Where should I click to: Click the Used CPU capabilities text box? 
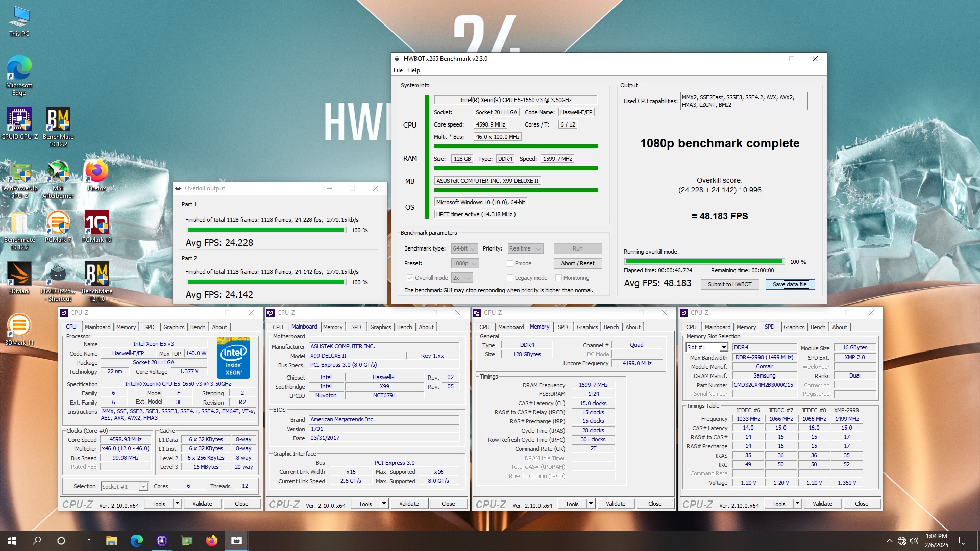(x=744, y=101)
